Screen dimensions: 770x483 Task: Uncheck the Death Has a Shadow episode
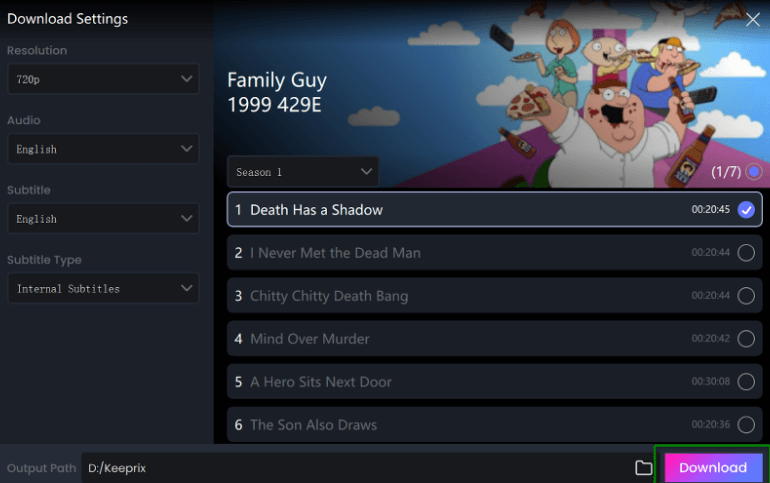[x=746, y=210]
